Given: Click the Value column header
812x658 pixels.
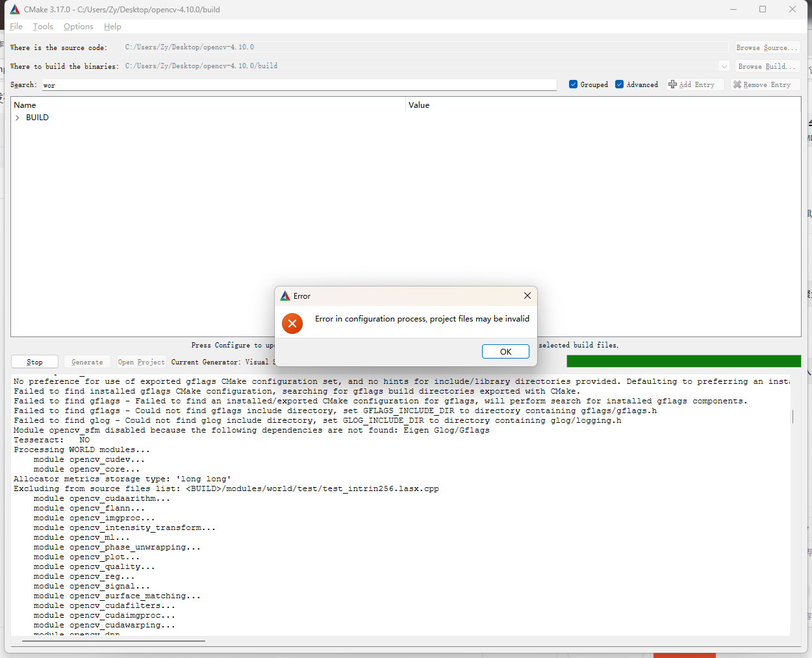Looking at the screenshot, I should (603, 105).
